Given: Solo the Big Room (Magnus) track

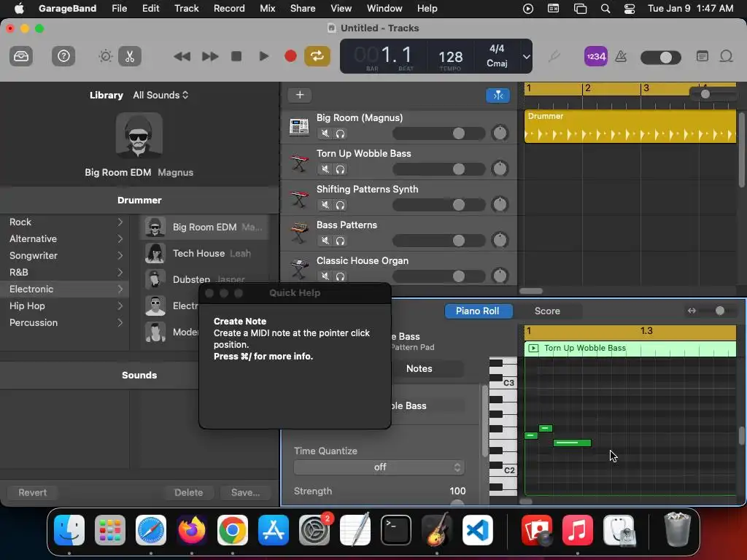Looking at the screenshot, I should click(x=340, y=134).
